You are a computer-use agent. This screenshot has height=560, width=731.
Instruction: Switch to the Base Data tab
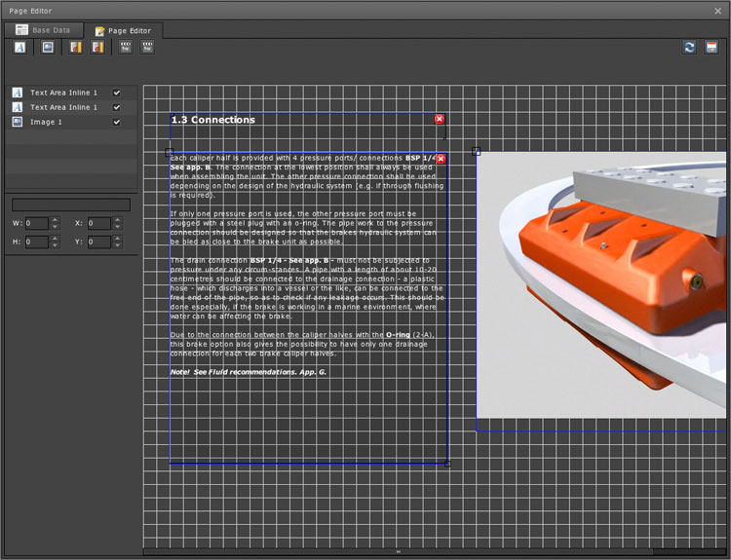pos(43,30)
